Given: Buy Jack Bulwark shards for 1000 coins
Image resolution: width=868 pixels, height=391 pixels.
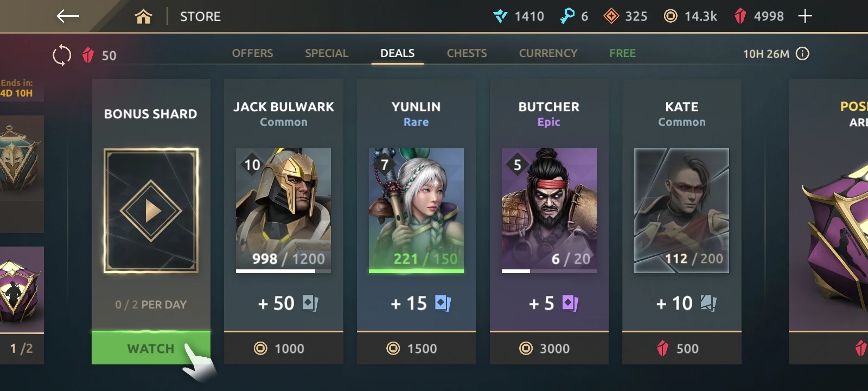Looking at the screenshot, I should 284,348.
